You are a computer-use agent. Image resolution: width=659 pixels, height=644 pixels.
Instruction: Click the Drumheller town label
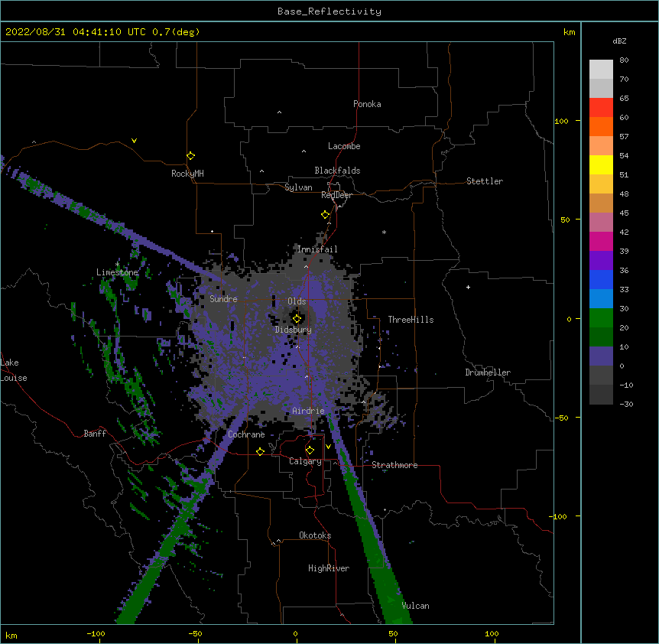[x=488, y=372]
